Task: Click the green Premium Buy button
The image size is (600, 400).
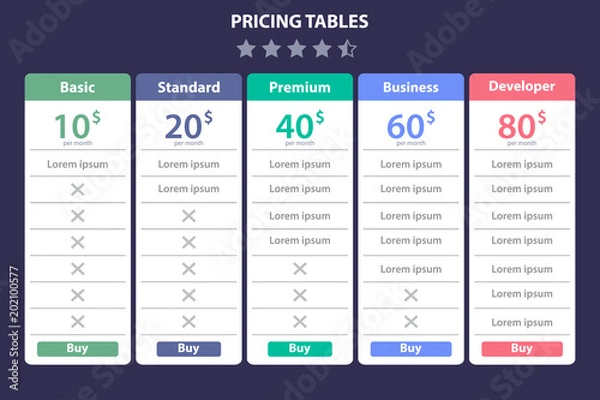Action: tap(300, 349)
